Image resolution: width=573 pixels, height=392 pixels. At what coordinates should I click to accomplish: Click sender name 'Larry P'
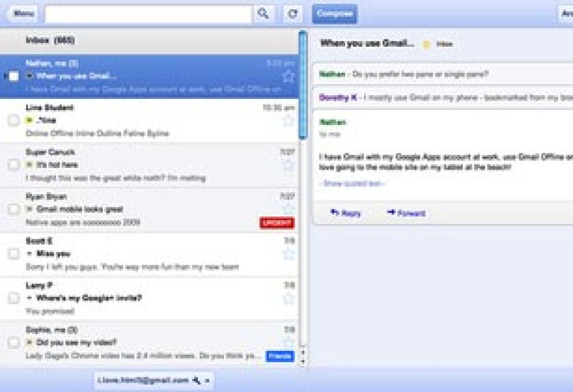pos(39,286)
